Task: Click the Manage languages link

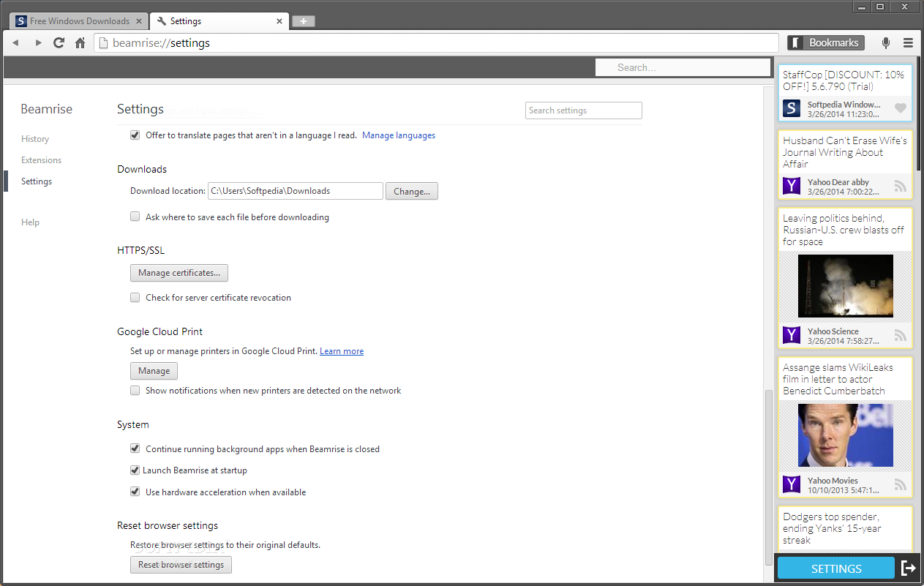Action: click(x=399, y=135)
